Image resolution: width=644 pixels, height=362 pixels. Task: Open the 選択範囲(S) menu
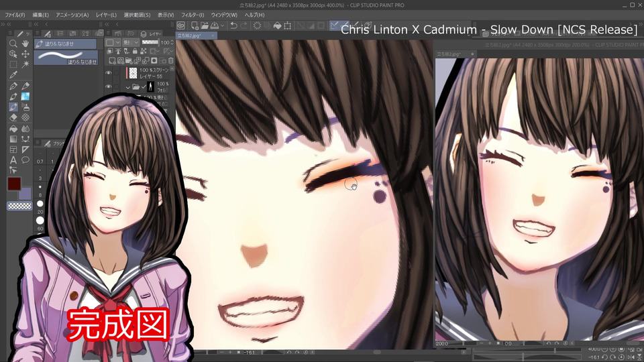137,15
